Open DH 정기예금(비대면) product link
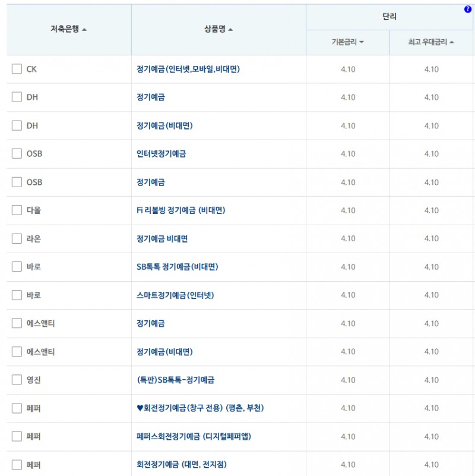Image resolution: width=475 pixels, height=476 pixels. 164,125
